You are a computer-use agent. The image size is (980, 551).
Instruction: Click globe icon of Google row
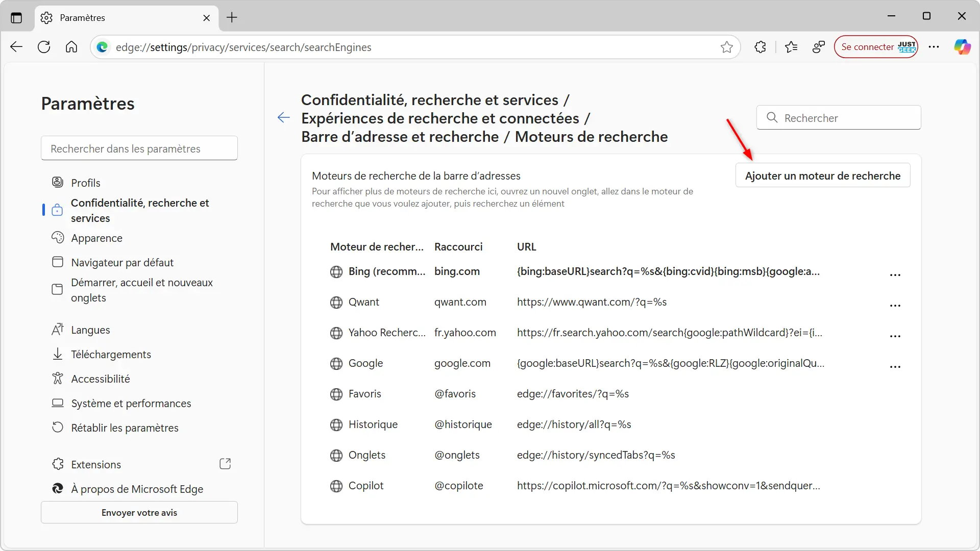(336, 364)
